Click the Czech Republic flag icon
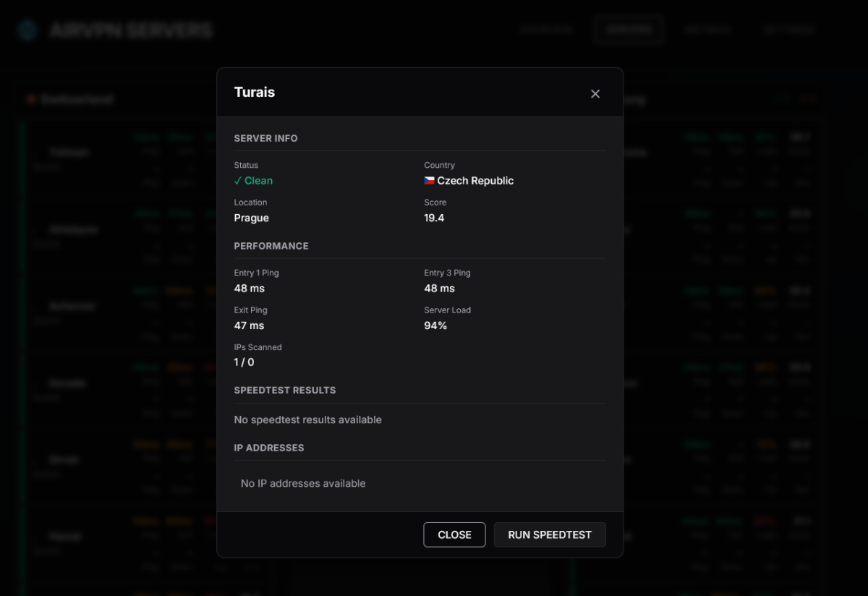This screenshot has width=868, height=596. point(429,181)
